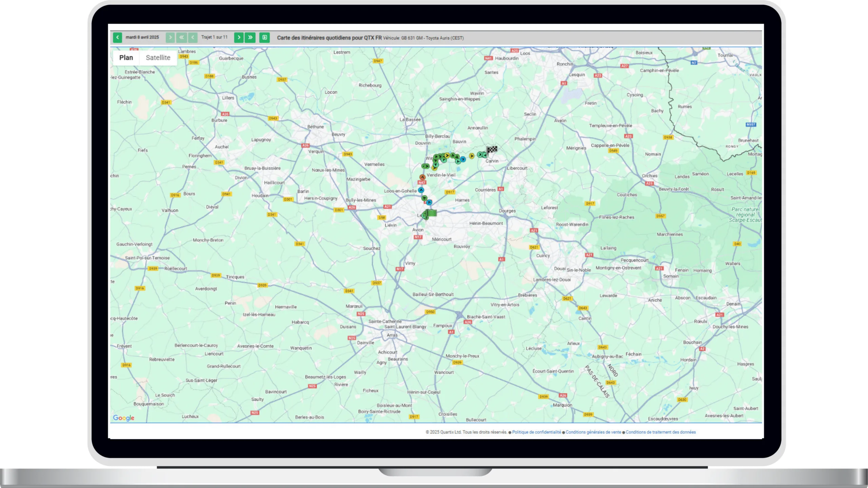Click the Marchiennes map label

point(670,235)
